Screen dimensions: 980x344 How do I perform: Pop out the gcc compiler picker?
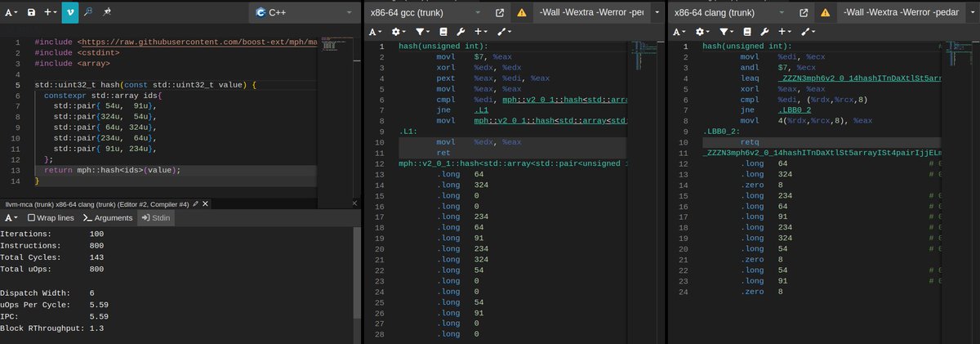click(500, 13)
